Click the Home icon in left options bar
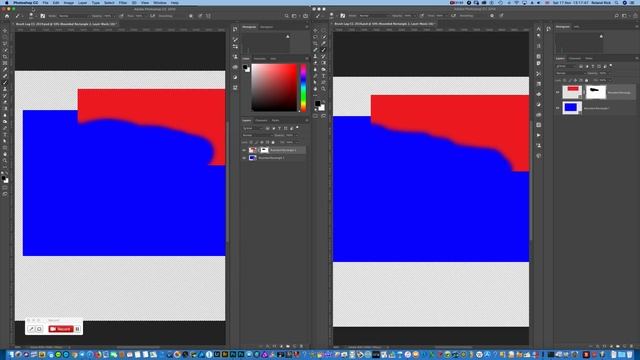 [x=7, y=16]
